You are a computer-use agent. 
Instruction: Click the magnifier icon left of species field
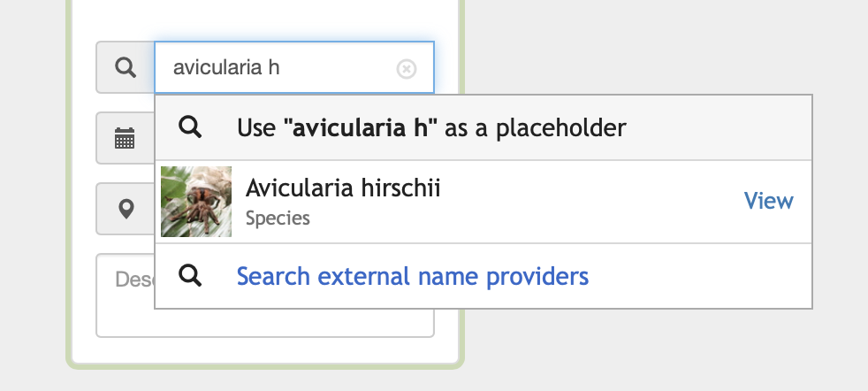[126, 67]
